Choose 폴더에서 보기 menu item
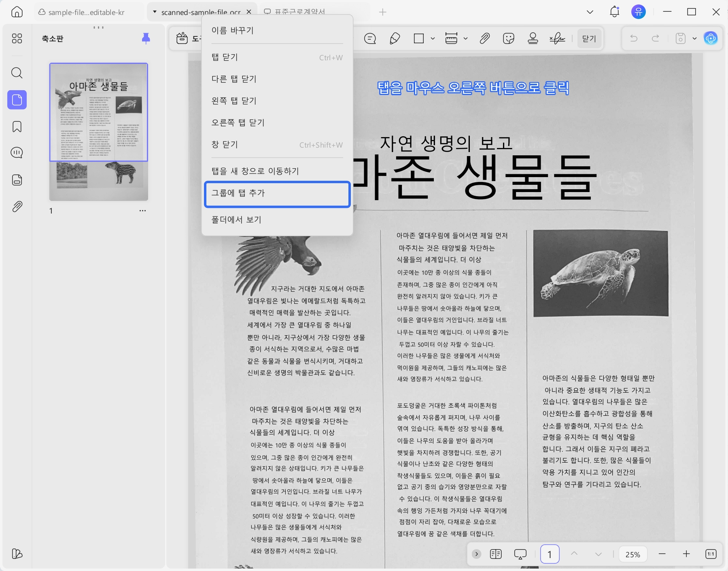The height and width of the screenshot is (571, 728). click(x=277, y=220)
